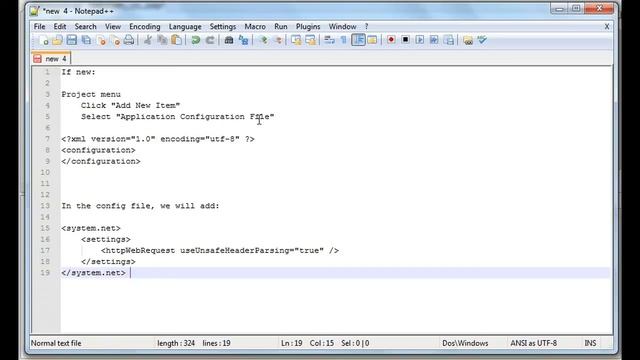Image resolution: width=640 pixels, height=360 pixels.
Task: Click the Redo arrow icon
Action: tap(210, 40)
